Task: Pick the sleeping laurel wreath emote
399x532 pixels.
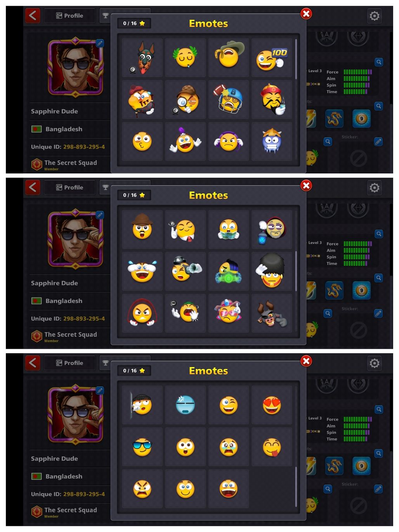Action: pyautogui.click(x=186, y=57)
